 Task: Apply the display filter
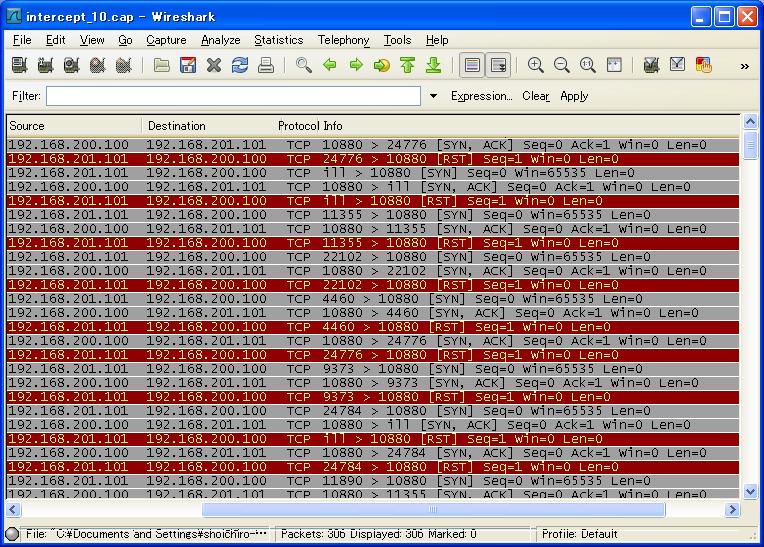[x=574, y=96]
